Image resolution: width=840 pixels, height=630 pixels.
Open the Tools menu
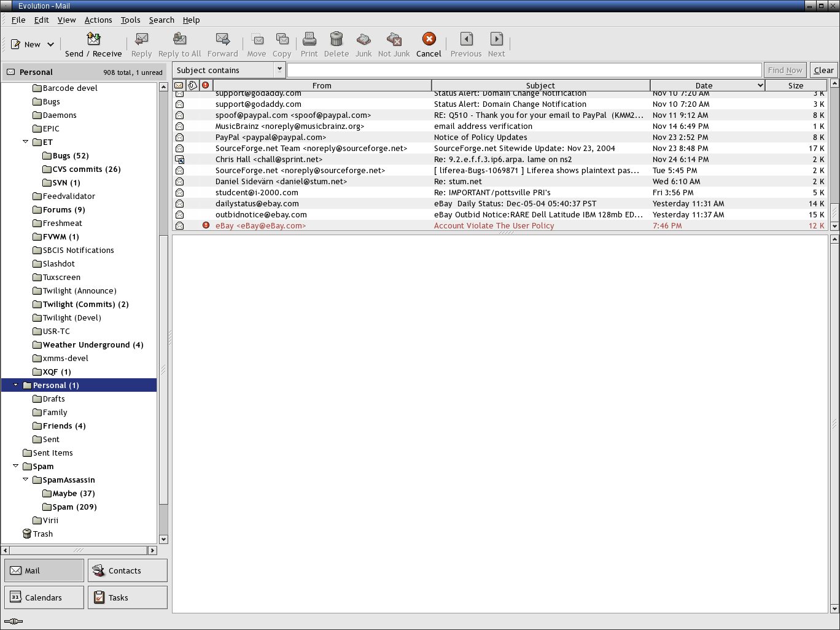[130, 20]
